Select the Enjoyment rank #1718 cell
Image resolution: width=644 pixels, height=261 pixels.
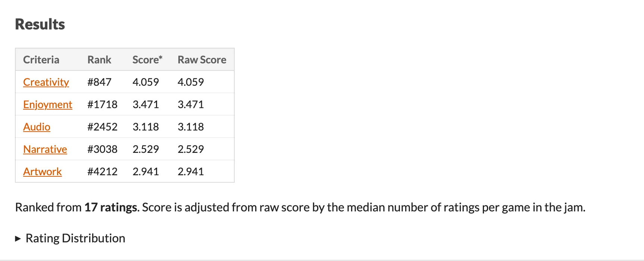[x=103, y=104]
